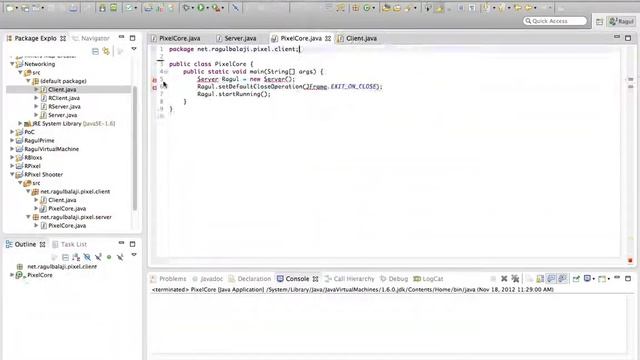This screenshot has height=360, width=640.
Task: Click Remove Launch X in Console
Action: click(504, 278)
